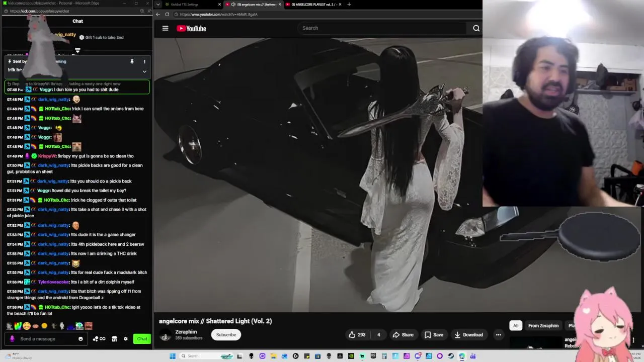
Task: Open a new browser tab
Action: coord(349,5)
